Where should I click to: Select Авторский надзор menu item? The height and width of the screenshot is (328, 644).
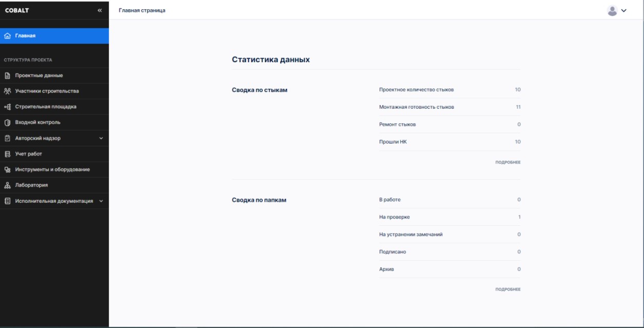54,138
